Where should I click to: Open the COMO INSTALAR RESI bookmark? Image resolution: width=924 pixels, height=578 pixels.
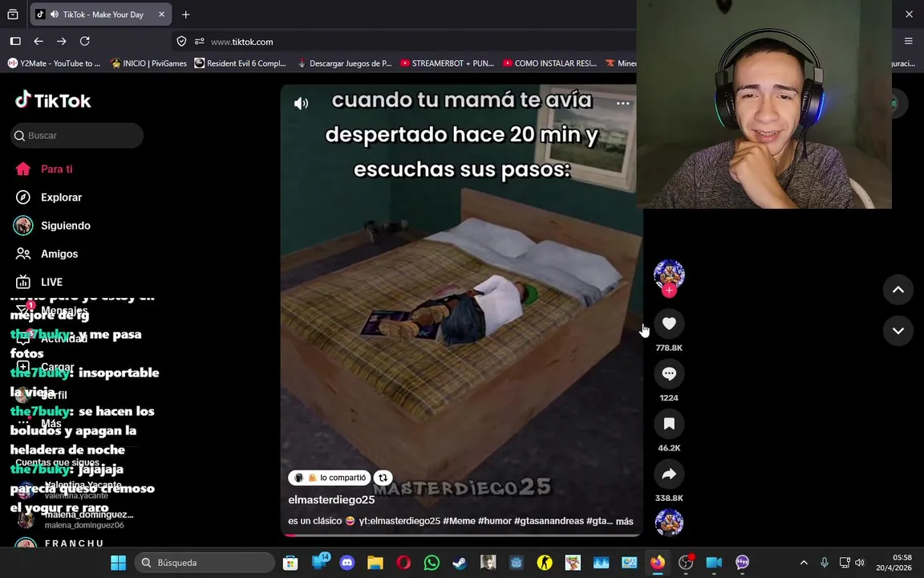pos(549,63)
